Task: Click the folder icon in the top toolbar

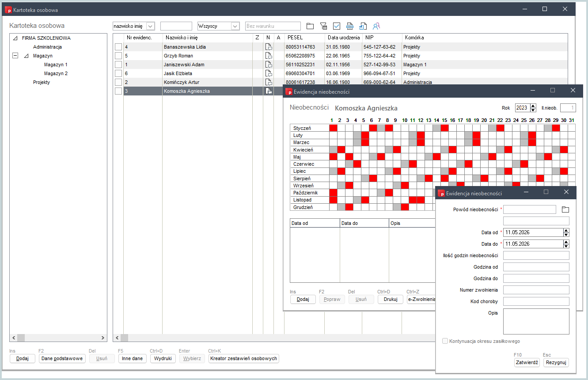Action: (x=310, y=26)
